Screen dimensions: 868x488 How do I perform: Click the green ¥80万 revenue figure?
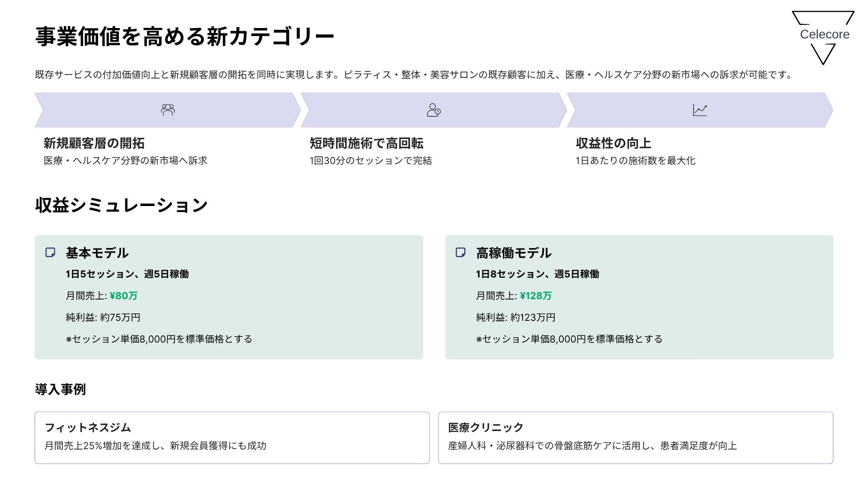[123, 296]
